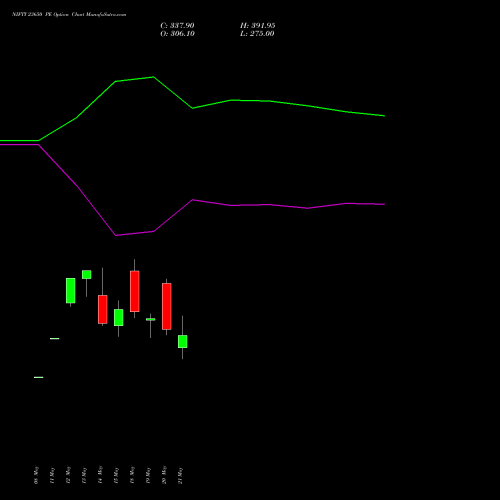Click the 12 May green candle body

click(x=71, y=291)
